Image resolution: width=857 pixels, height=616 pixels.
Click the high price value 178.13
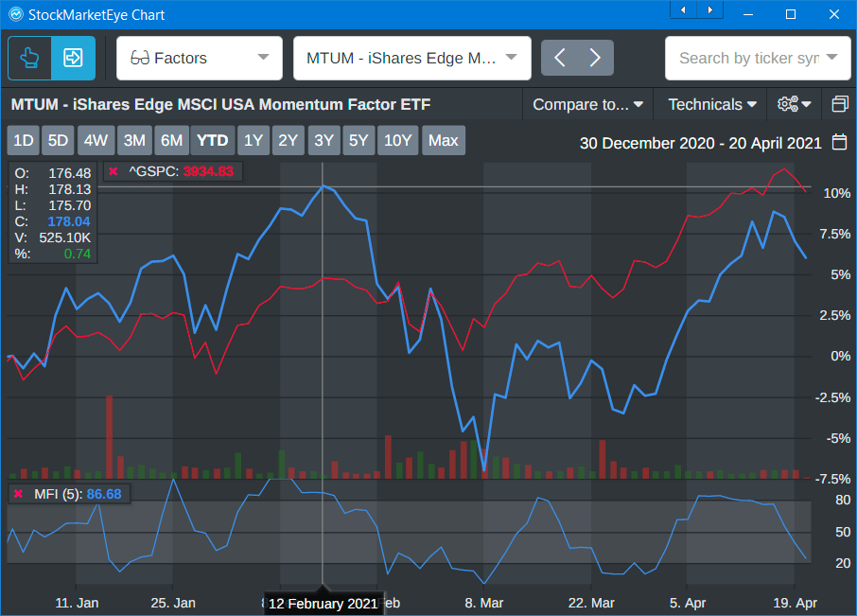pos(69,189)
